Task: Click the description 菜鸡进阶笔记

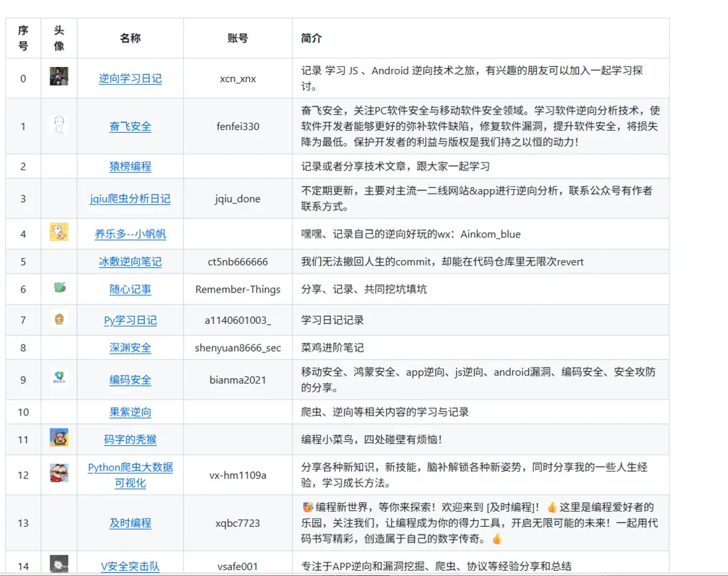Action: pyautogui.click(x=332, y=348)
